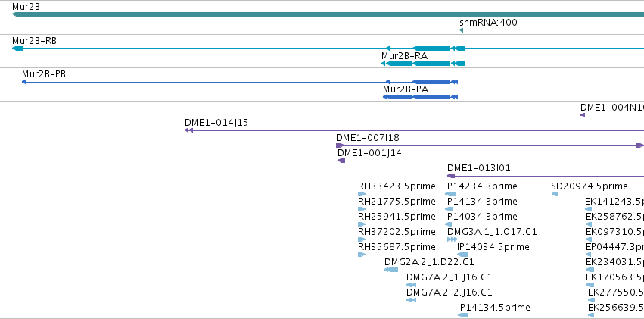Viewport: 644px width, 319px height.
Task: Select the DMG7A.2_2.J16.C1 arrow glyph
Action: click(411, 300)
